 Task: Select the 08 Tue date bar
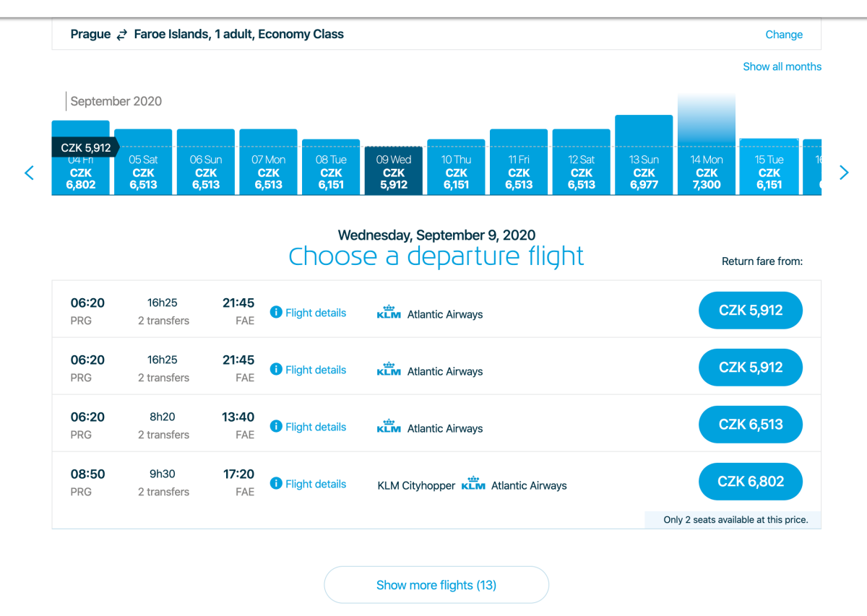(331, 171)
